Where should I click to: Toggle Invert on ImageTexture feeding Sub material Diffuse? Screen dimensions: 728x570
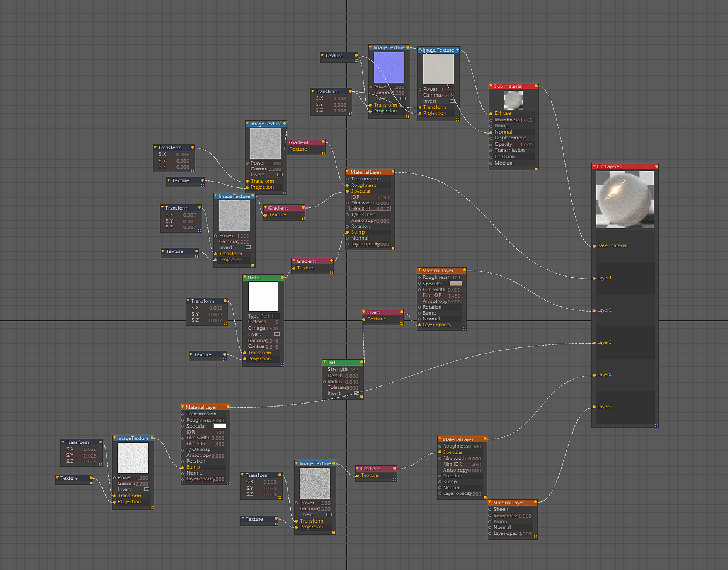click(x=452, y=101)
